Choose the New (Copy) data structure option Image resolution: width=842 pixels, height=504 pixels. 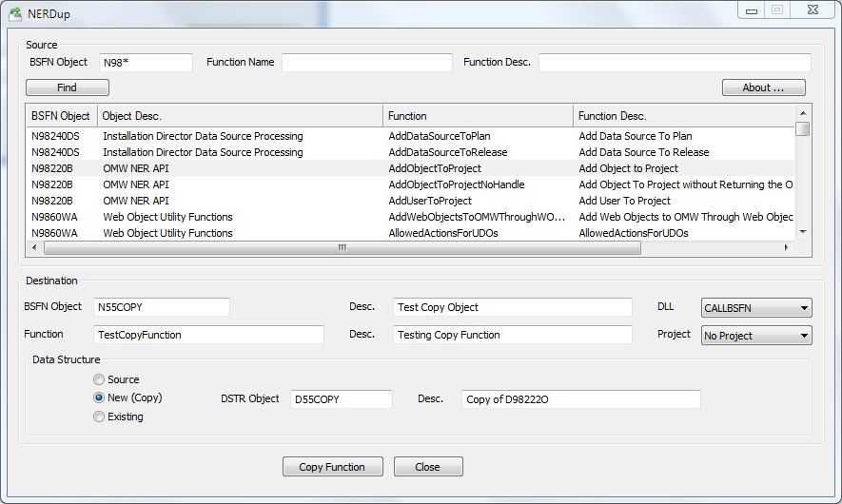tap(99, 397)
